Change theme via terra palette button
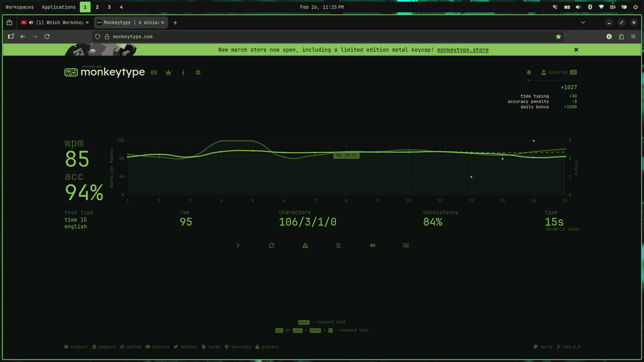 coord(543,347)
